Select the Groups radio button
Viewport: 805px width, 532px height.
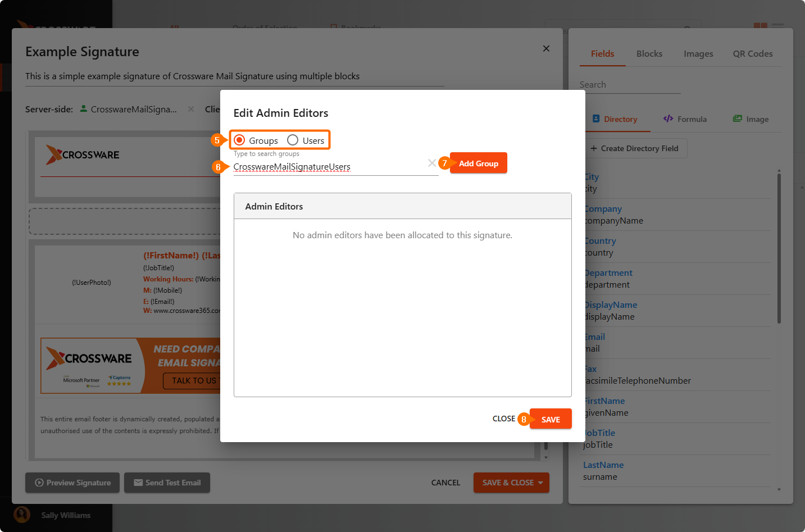click(240, 140)
